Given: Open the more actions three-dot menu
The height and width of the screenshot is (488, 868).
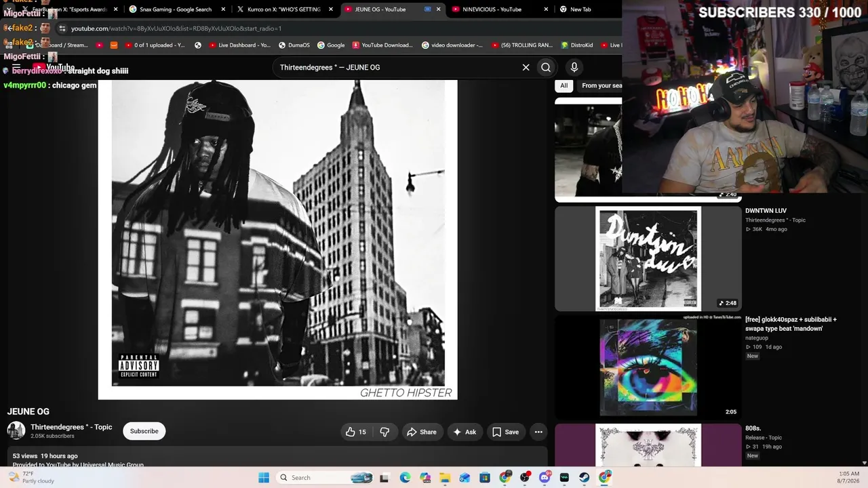Looking at the screenshot, I should [538, 432].
